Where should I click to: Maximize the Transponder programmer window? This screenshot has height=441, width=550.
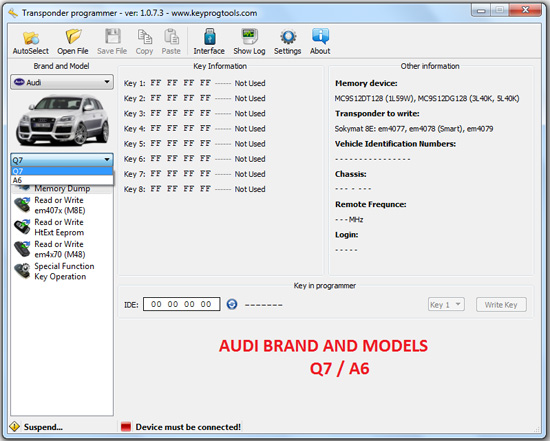pos(499,10)
